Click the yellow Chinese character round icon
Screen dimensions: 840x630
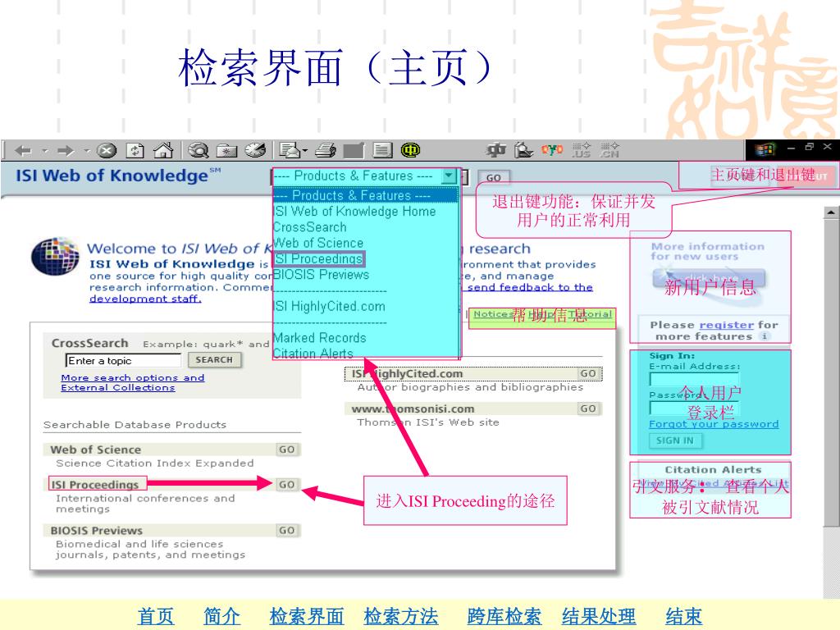[410, 151]
